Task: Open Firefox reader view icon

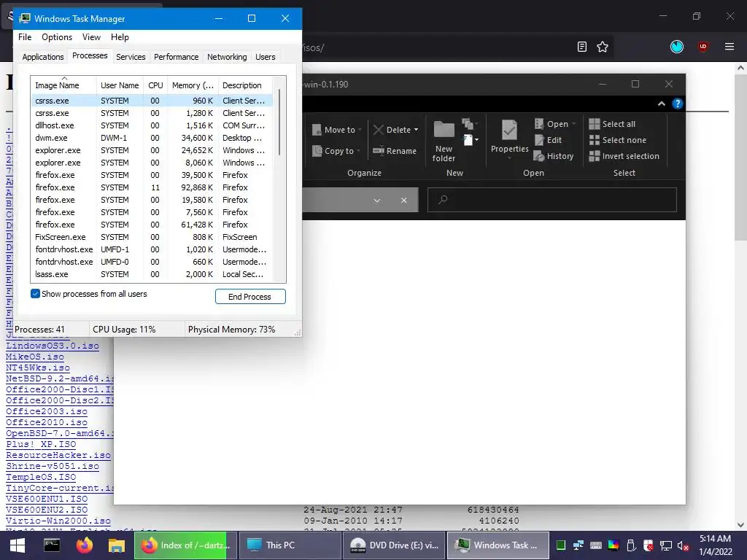Action: [x=581, y=47]
